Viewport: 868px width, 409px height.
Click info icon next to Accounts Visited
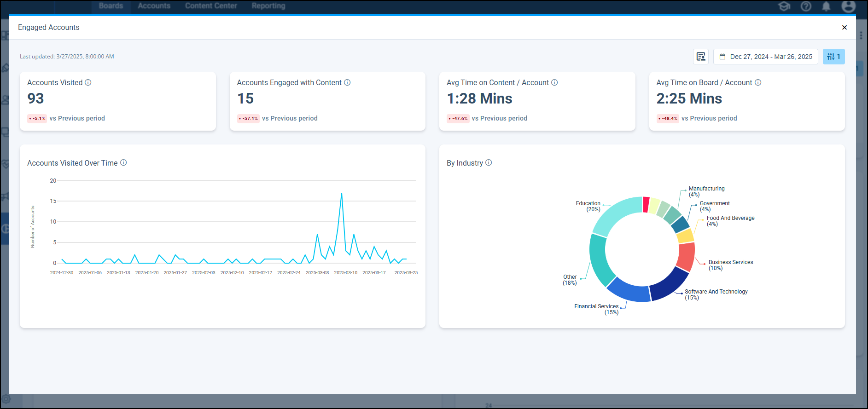tap(88, 82)
